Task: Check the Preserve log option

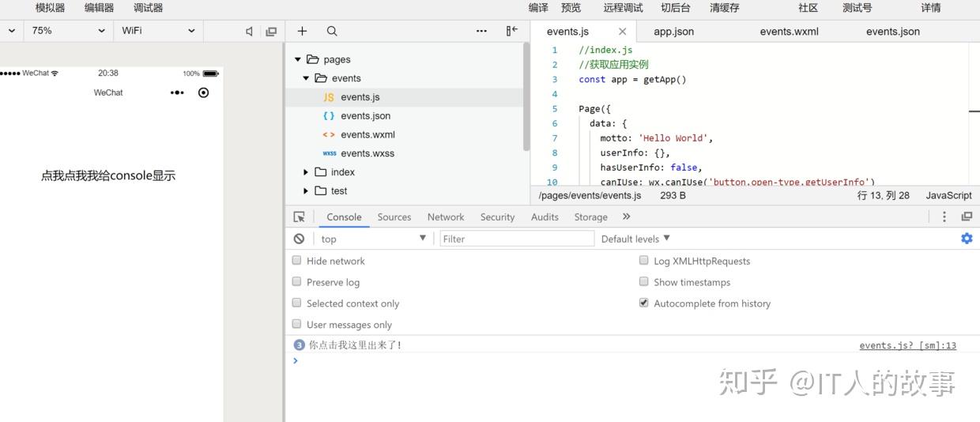Action: click(x=297, y=282)
